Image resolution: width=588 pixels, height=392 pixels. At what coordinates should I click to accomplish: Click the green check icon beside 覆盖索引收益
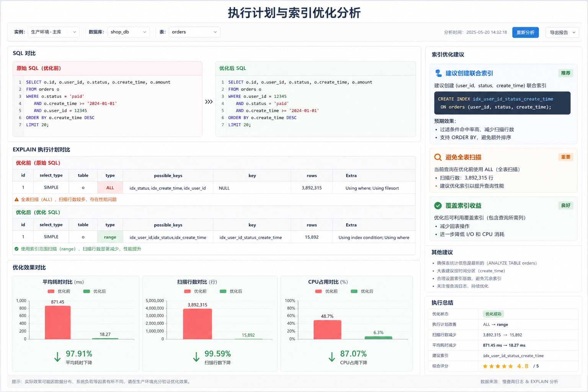click(x=438, y=206)
